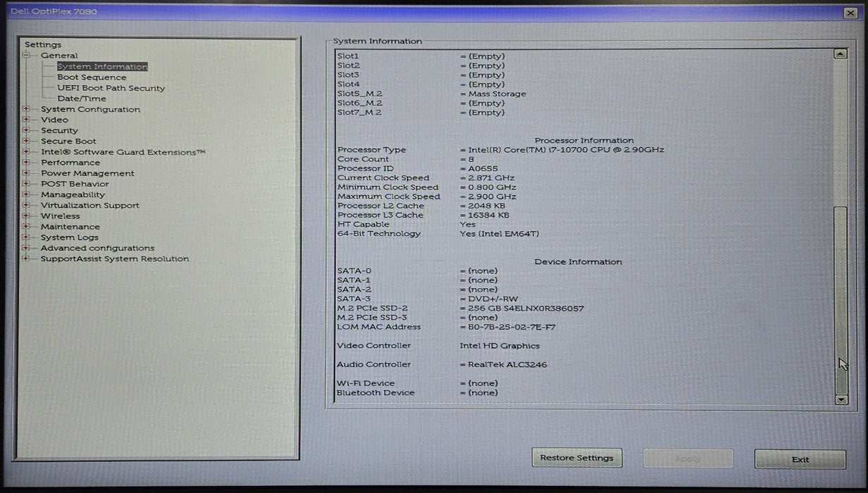Expand the Power Management node
The image size is (868, 493).
coord(26,173)
